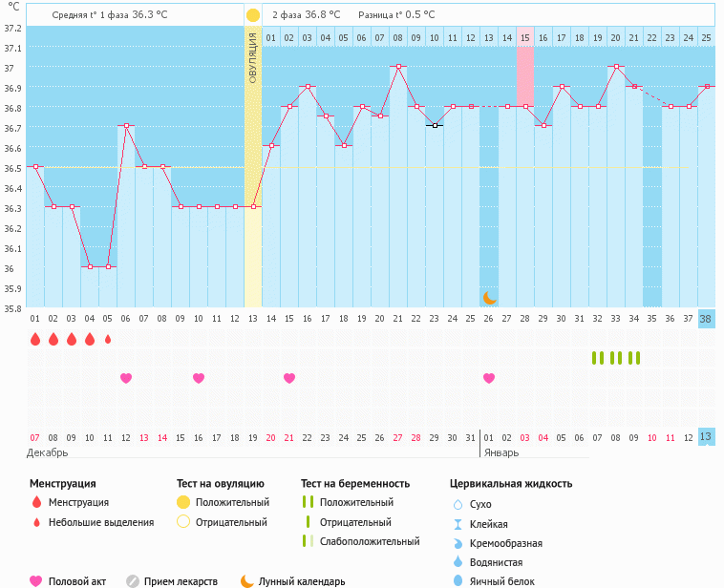724x588 pixels.
Task: Click the vertical ОВУЛЯЦИЯ column label
Action: (x=252, y=57)
